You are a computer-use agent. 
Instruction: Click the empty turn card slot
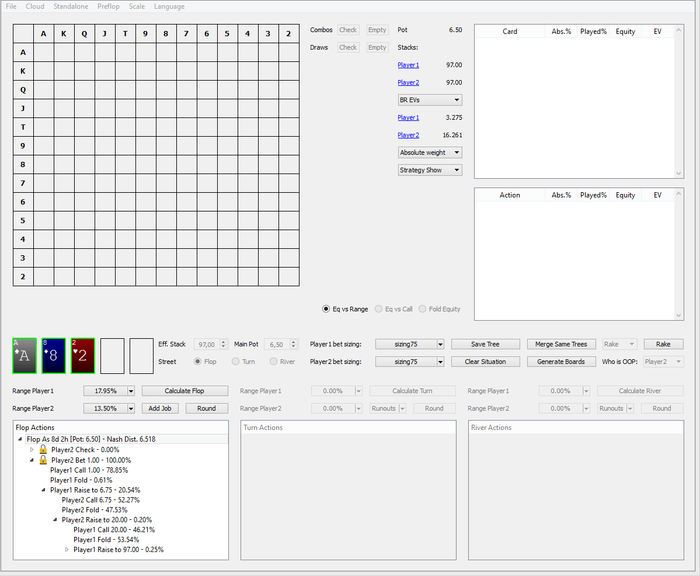(112, 356)
